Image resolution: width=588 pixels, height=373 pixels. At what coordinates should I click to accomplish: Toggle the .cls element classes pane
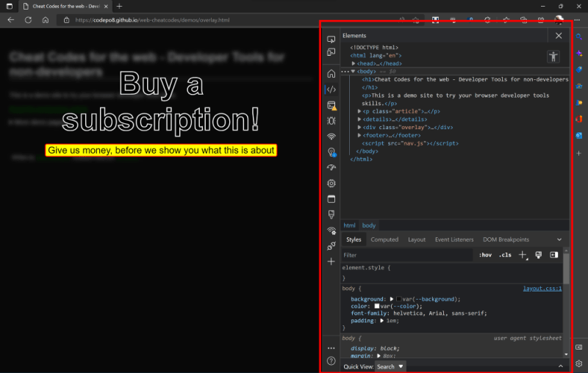pos(505,255)
